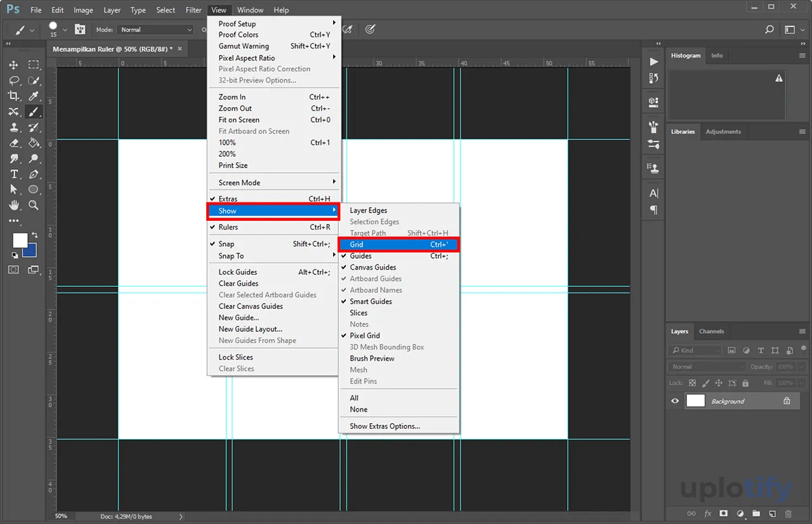Click the trash icon in Layers panel
The width and height of the screenshot is (812, 524).
[x=788, y=513]
